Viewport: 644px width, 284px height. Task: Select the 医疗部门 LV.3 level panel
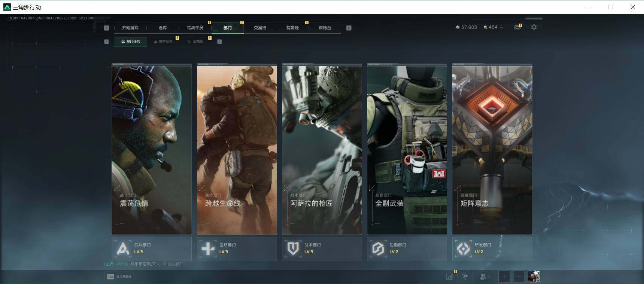pos(237,248)
